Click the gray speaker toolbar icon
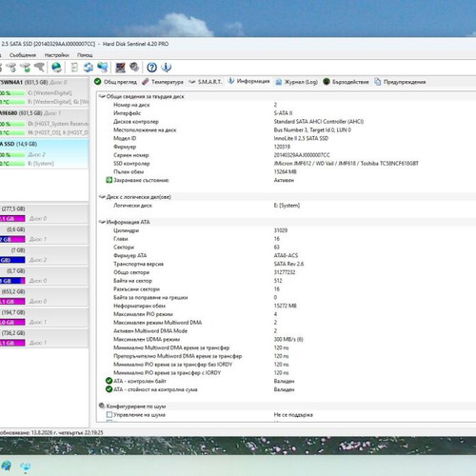The width and height of the screenshot is (476, 476). point(134,68)
